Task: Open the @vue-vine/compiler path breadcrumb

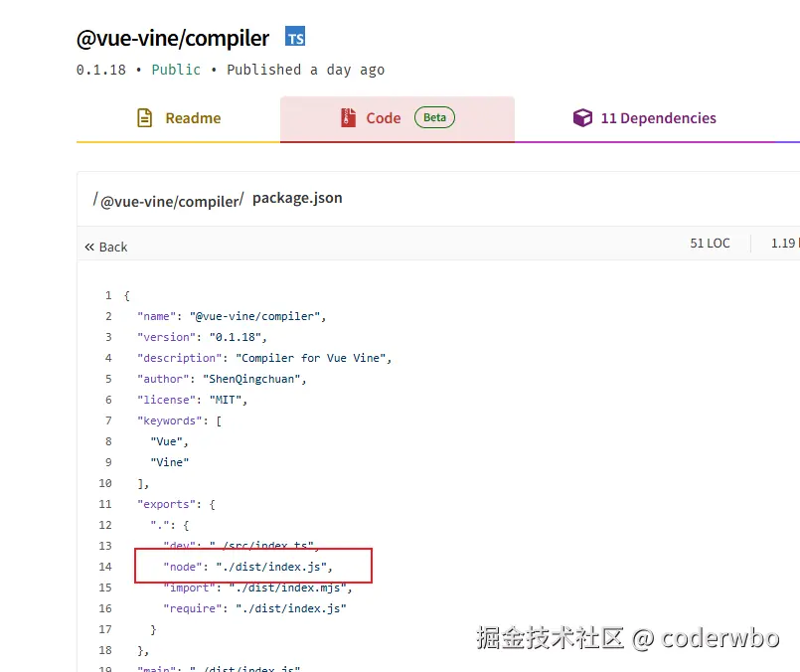Action: [168, 201]
